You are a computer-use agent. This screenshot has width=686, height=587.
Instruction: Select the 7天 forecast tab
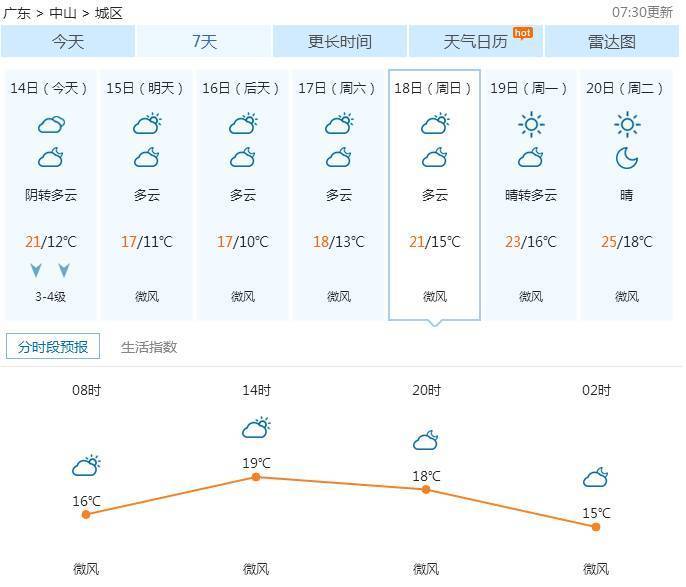tap(204, 42)
